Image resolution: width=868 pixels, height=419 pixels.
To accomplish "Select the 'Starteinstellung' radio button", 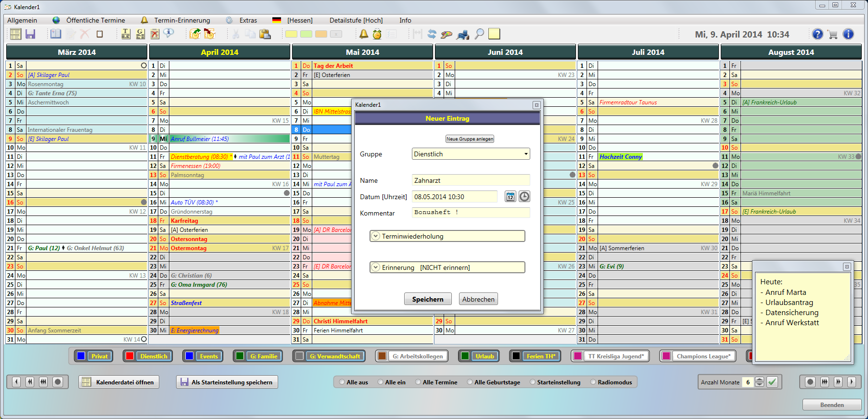I will [x=533, y=382].
